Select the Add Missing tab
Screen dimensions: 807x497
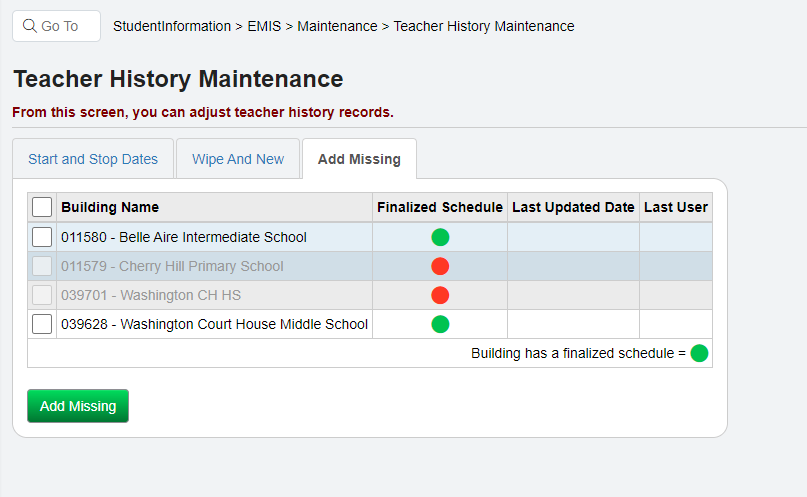[359, 159]
